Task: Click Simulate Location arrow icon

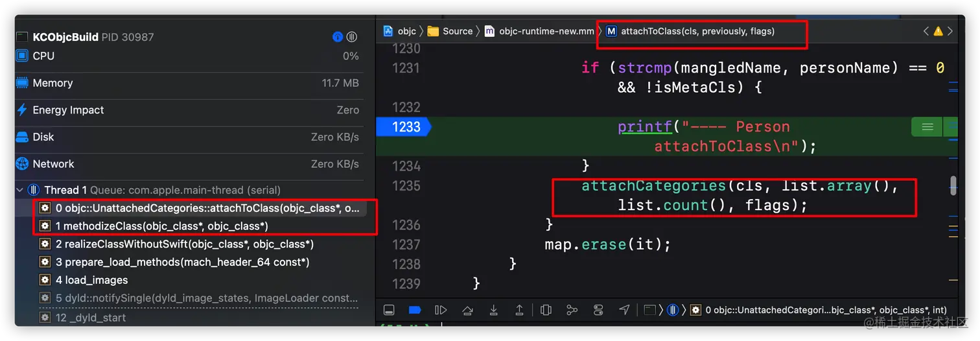Action: coord(624,310)
